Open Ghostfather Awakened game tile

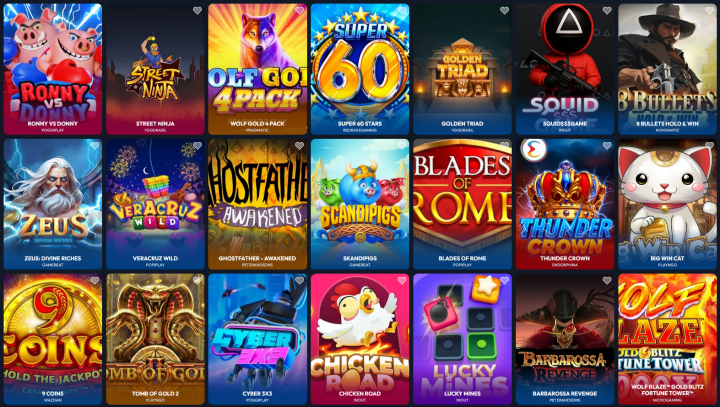(x=258, y=204)
